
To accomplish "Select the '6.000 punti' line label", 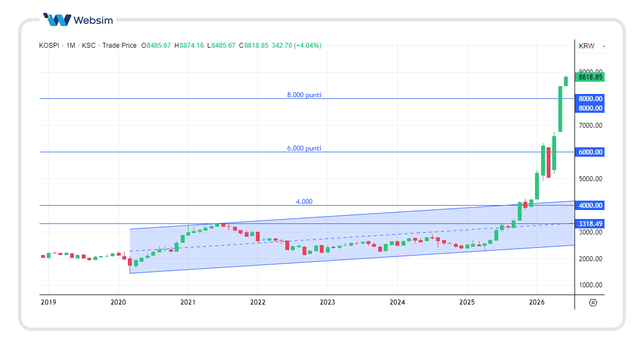I will click(304, 148).
